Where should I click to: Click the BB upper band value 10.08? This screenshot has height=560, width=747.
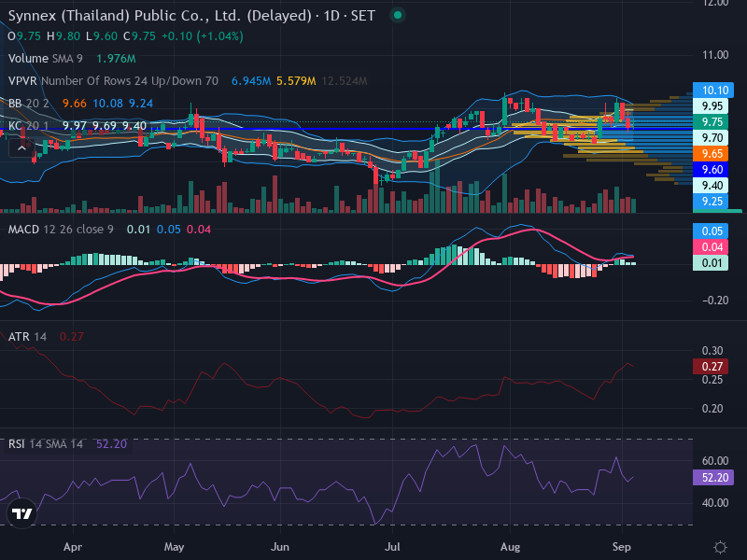click(x=107, y=104)
